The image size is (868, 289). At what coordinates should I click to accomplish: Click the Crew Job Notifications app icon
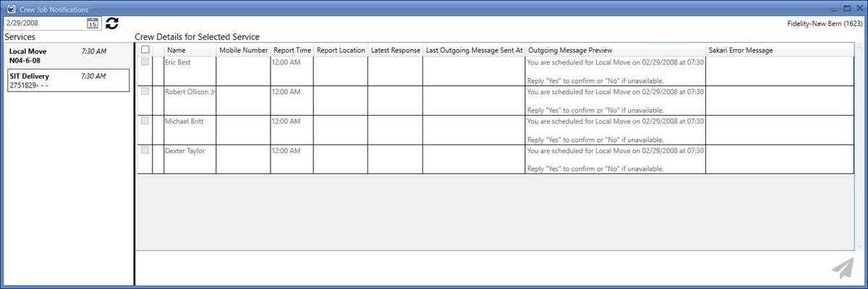[11, 9]
